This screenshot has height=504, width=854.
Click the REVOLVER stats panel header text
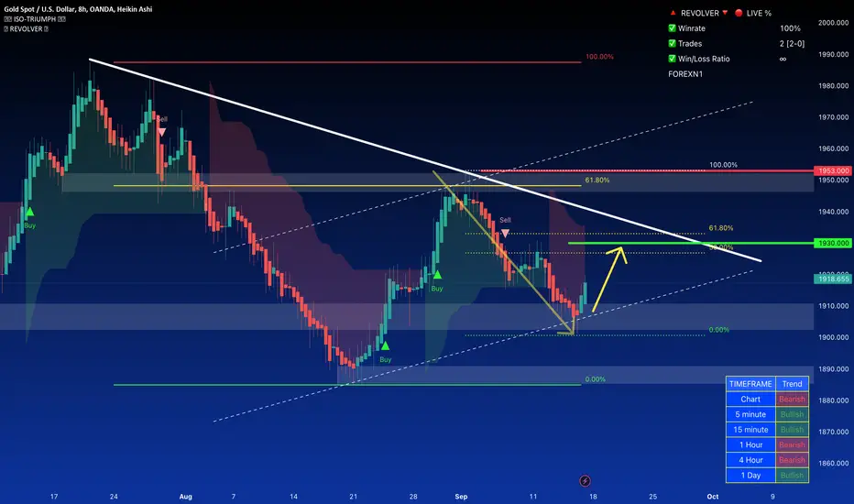(x=700, y=13)
